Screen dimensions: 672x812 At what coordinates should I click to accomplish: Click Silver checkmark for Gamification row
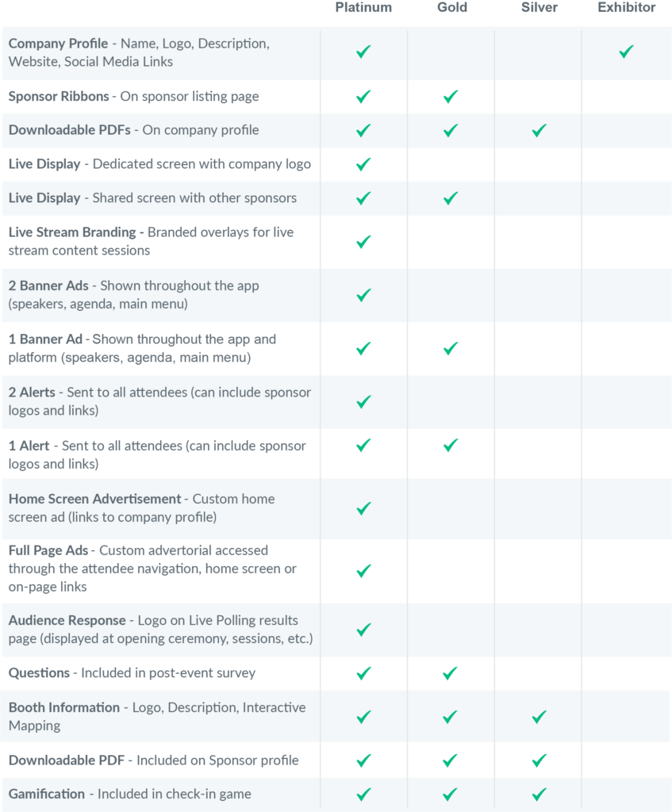click(540, 794)
